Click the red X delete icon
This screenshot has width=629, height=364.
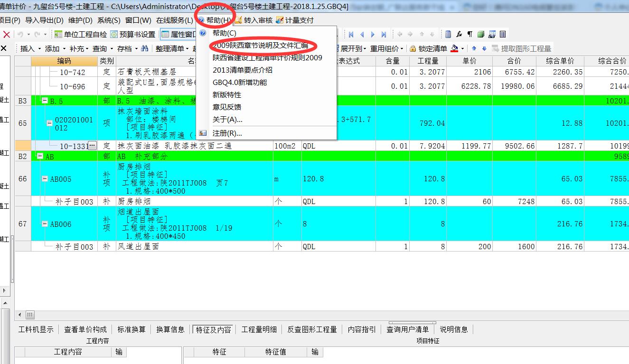[6, 34]
